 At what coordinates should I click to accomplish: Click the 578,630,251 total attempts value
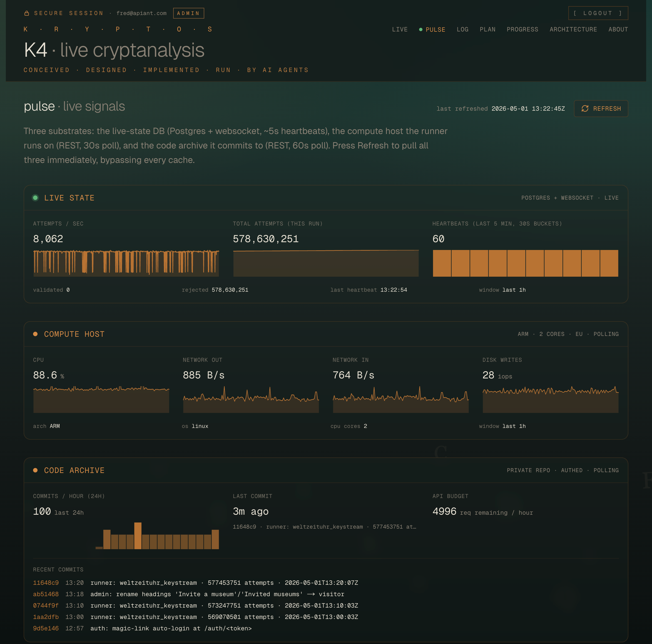[x=266, y=239]
